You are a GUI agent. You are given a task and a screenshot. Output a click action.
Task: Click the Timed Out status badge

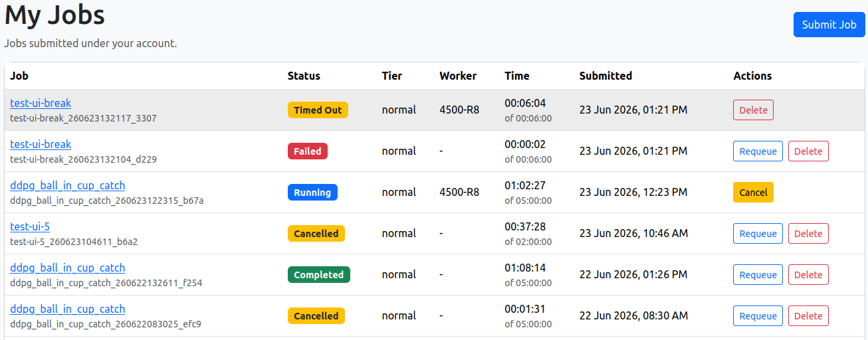[x=318, y=110]
